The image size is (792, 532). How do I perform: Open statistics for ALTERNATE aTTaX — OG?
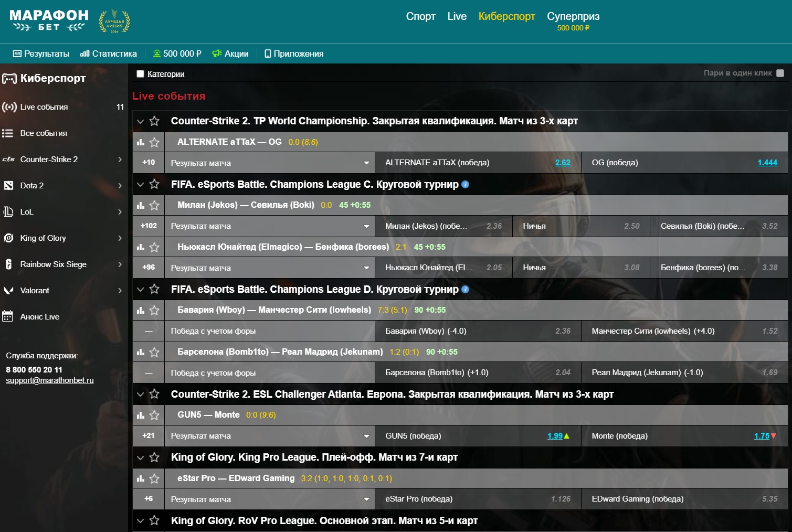coord(141,142)
